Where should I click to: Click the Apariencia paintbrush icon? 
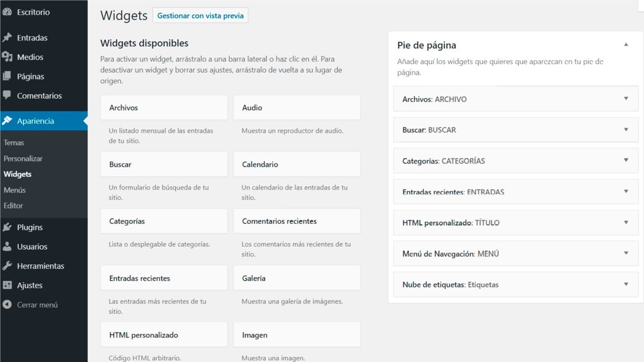[7, 121]
